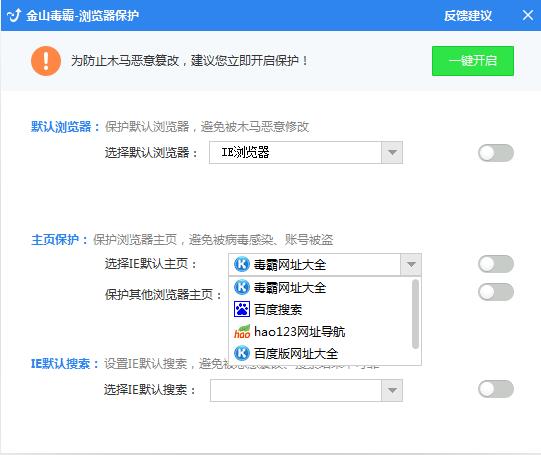
Task: Select 毒霸网址大全 in the dropdown list
Action: [x=321, y=287]
